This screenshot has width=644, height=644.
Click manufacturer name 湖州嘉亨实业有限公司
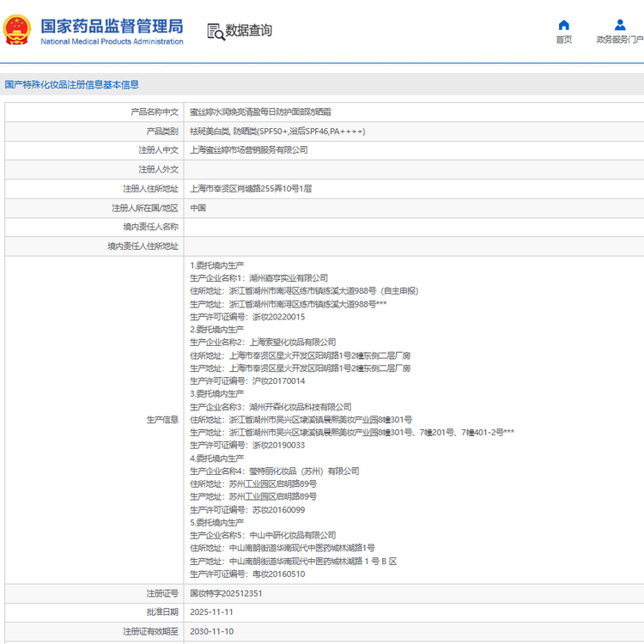(x=289, y=278)
